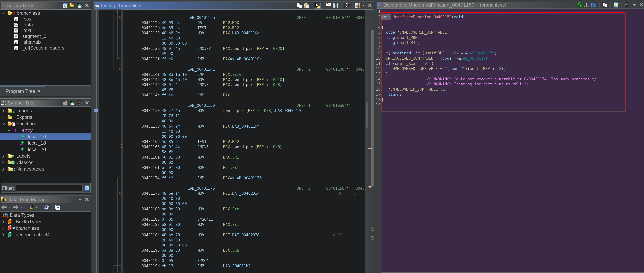Click the Symbol Tree filter options button
This screenshot has height=273, width=644.
(87, 188)
